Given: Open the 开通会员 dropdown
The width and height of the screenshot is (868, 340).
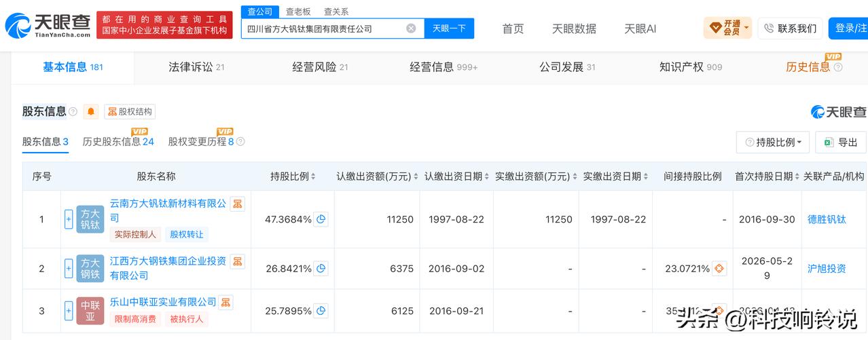Looking at the screenshot, I should pyautogui.click(x=728, y=28).
